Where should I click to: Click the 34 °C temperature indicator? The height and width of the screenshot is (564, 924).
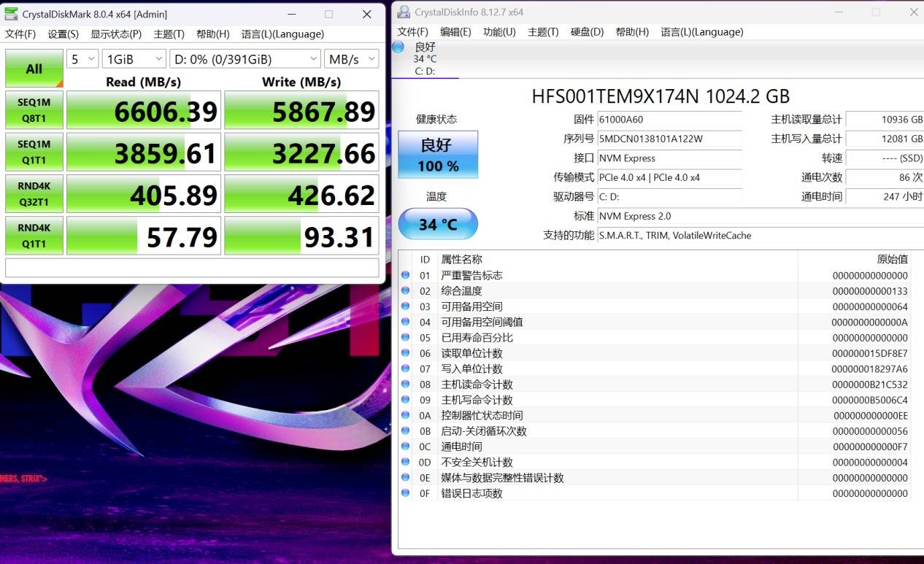tap(438, 224)
